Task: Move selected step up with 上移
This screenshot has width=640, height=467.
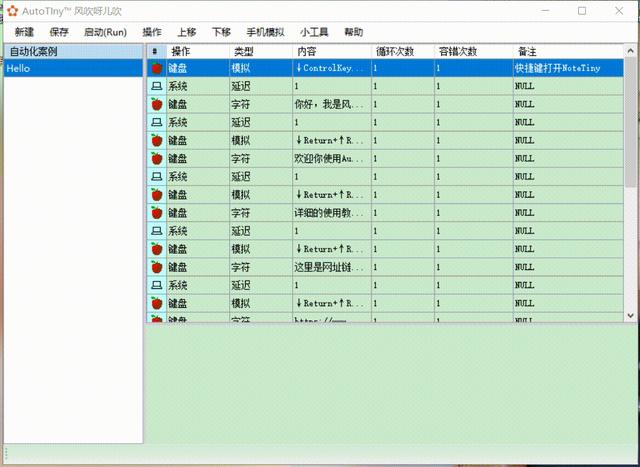Action: 187,32
